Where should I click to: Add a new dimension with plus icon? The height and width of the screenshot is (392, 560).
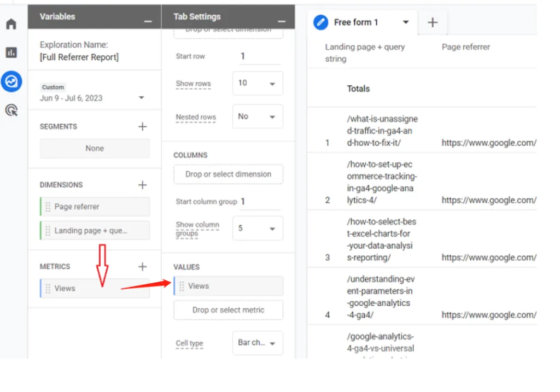pyautogui.click(x=143, y=185)
